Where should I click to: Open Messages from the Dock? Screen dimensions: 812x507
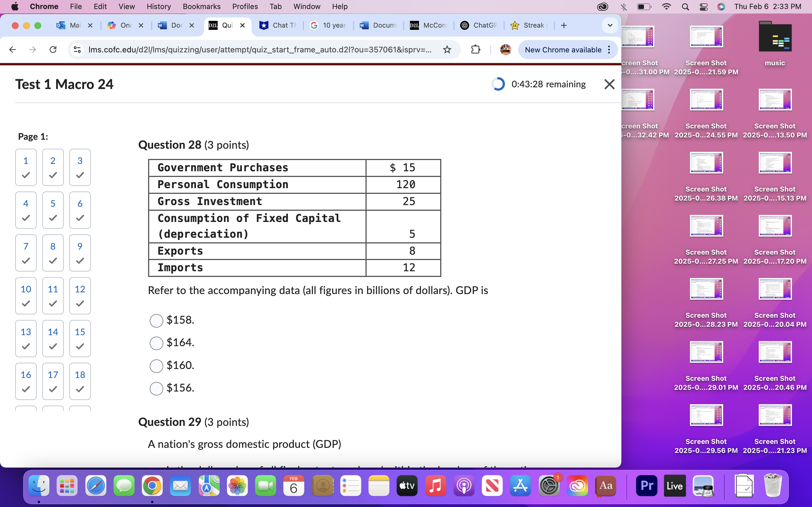(x=123, y=485)
